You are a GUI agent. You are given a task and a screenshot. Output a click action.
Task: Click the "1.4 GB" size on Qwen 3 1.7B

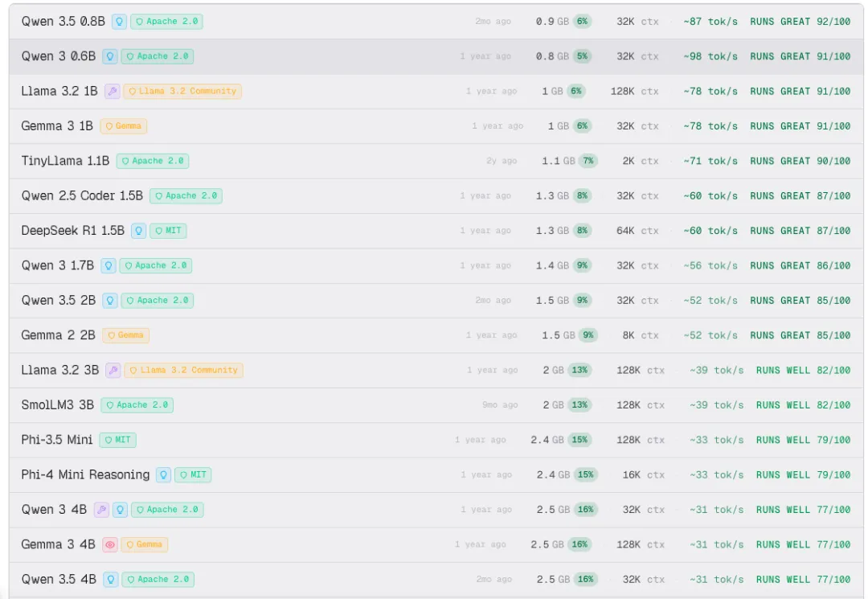tap(552, 265)
